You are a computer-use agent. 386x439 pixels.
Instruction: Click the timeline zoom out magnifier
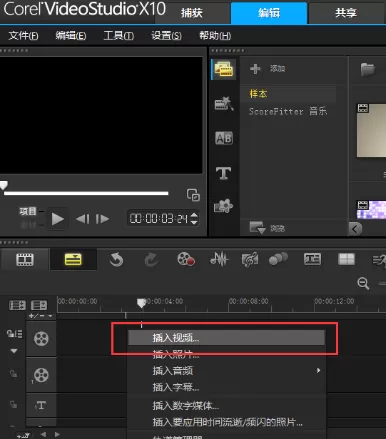pos(363,283)
